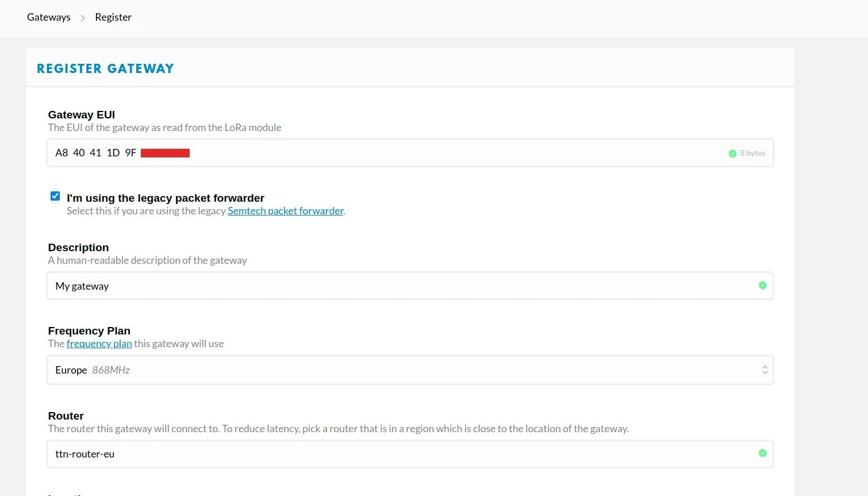868x496 pixels.
Task: Click the green check next to 8 bytes
Action: pyautogui.click(x=732, y=153)
